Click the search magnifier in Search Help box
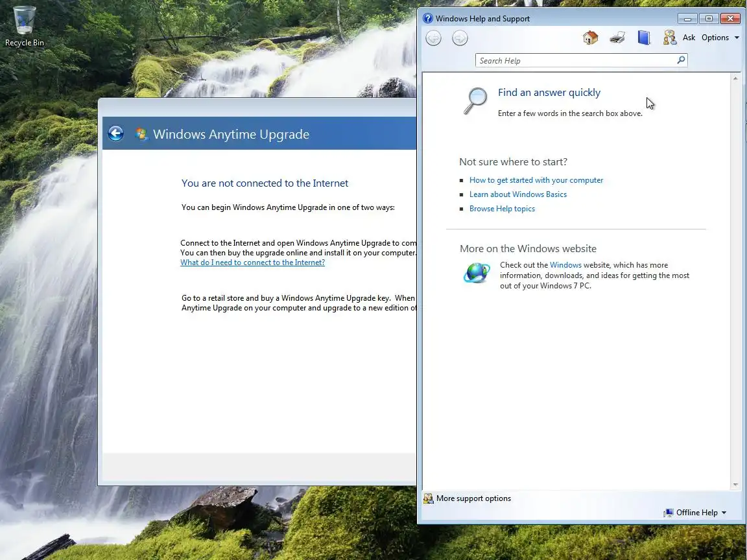Image resolution: width=747 pixels, height=560 pixels. click(x=681, y=60)
